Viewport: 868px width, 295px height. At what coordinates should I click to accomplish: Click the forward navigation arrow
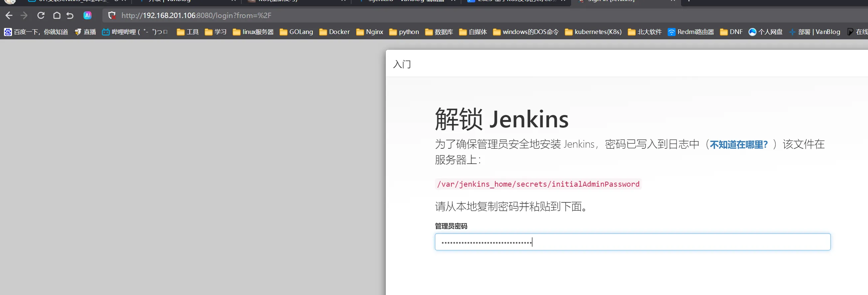point(24,16)
